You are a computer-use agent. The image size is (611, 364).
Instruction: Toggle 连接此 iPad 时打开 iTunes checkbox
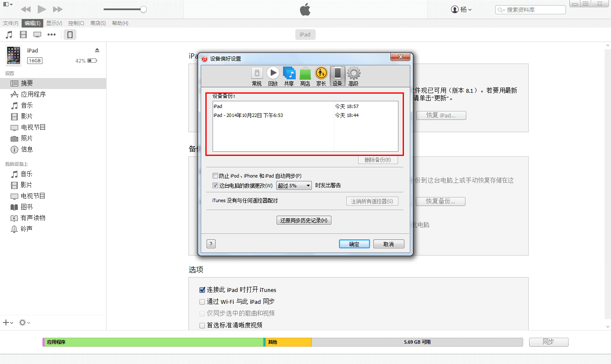202,290
